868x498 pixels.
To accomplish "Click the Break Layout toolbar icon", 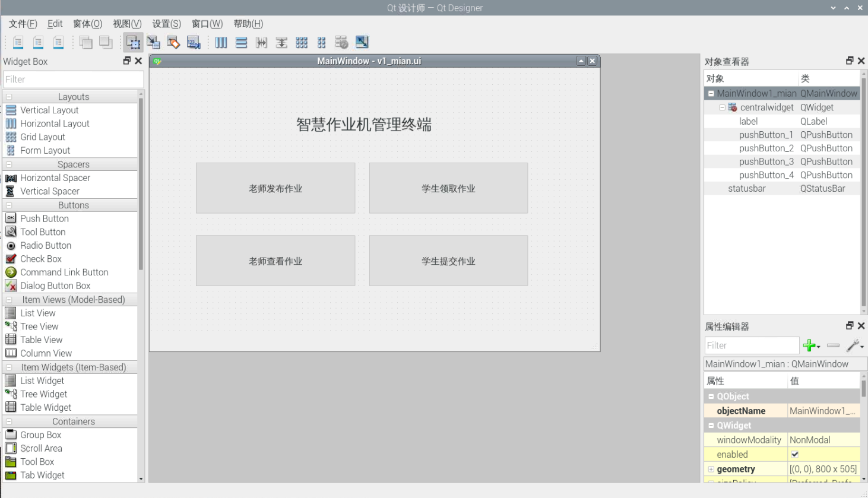I will [341, 42].
